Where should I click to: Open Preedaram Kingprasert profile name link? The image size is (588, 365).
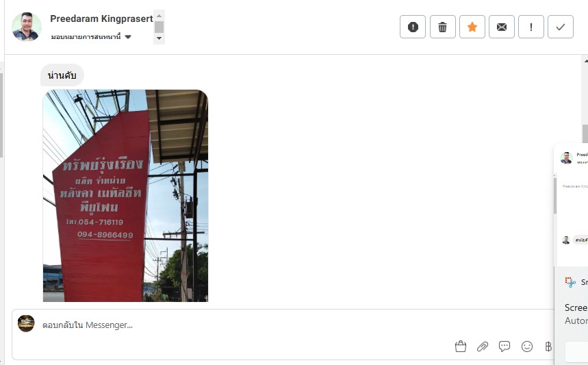tap(101, 18)
